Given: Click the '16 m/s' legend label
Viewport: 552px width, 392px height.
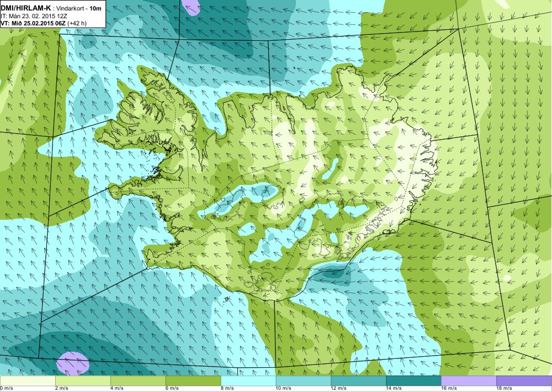Looking at the screenshot, I should pos(449,389).
